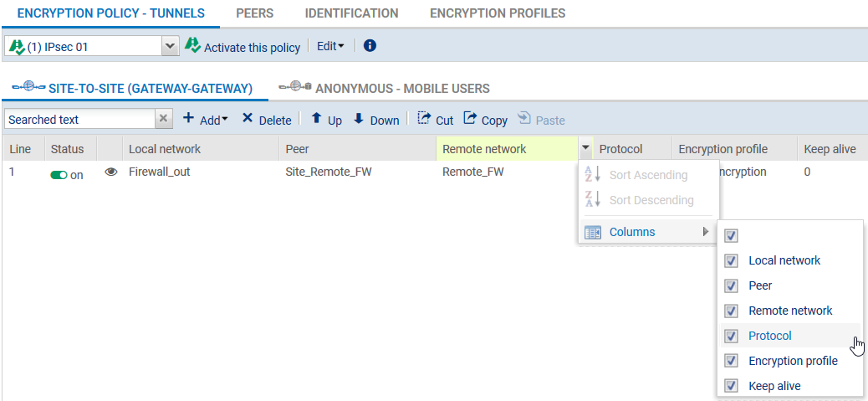Image resolution: width=868 pixels, height=401 pixels.
Task: Click Activate this policy
Action: click(x=243, y=47)
